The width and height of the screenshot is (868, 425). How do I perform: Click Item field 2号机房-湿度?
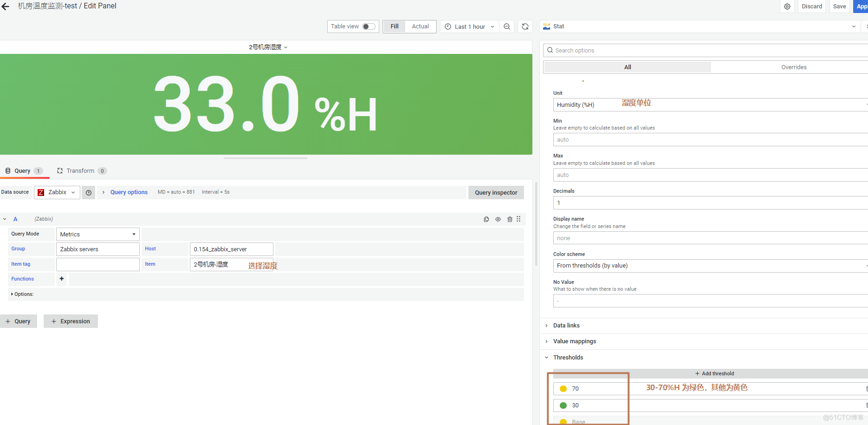[x=232, y=264]
